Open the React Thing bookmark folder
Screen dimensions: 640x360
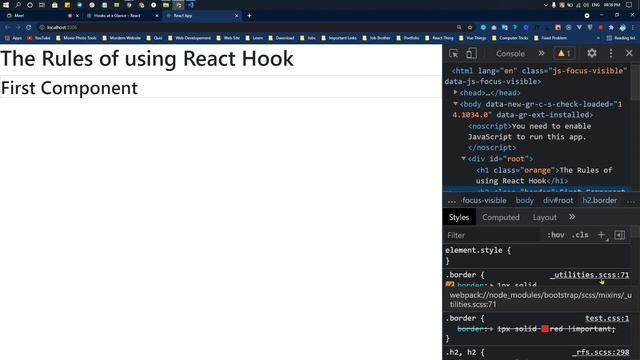click(x=439, y=38)
